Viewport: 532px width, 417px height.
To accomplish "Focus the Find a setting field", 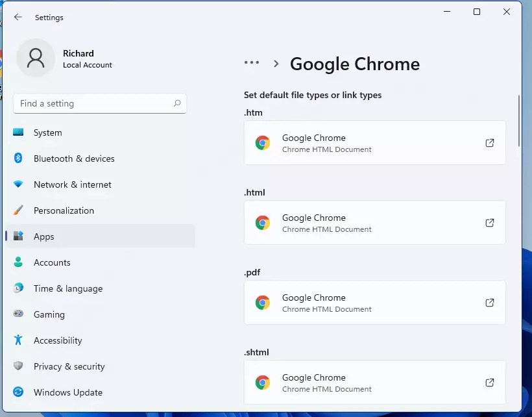I will click(x=100, y=103).
